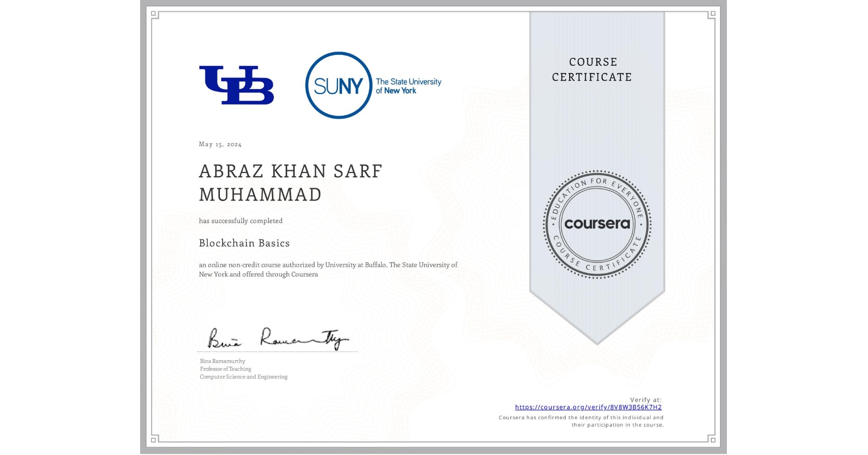The image size is (868, 455).
Task: Click the date May 15, 2024
Action: click(x=219, y=144)
